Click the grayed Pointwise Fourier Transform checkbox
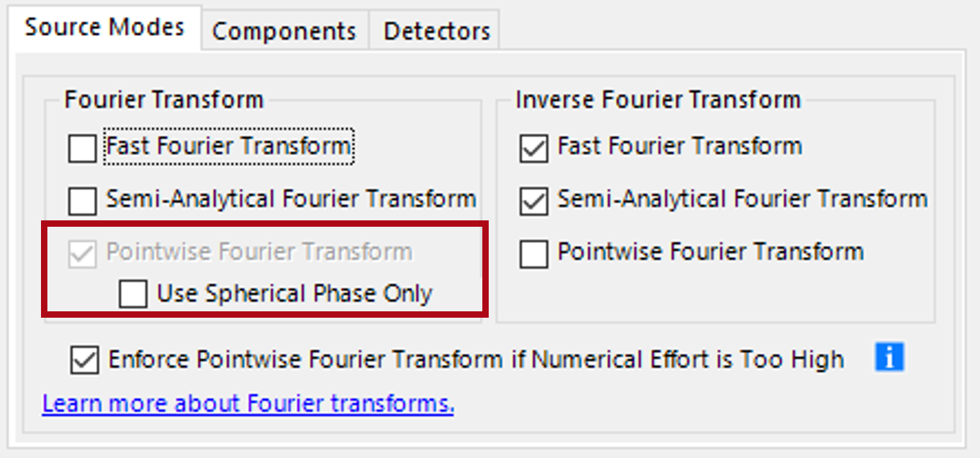Viewport: 980px width, 458px height. (83, 254)
